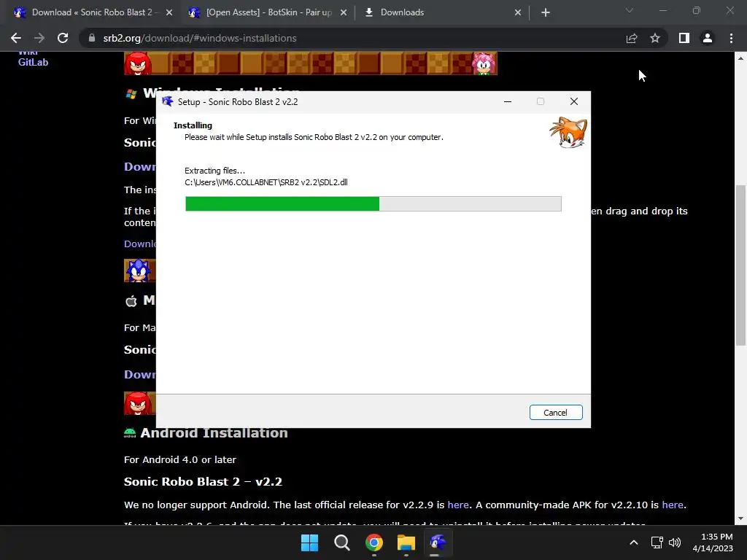Bookmark this tab with the star icon
Image resolution: width=747 pixels, height=560 pixels.
655,38
